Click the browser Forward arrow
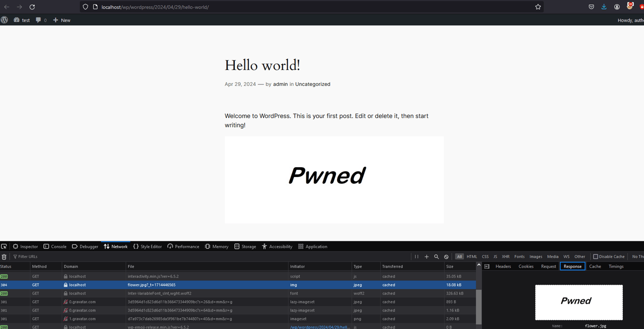The height and width of the screenshot is (329, 644). pos(19,7)
